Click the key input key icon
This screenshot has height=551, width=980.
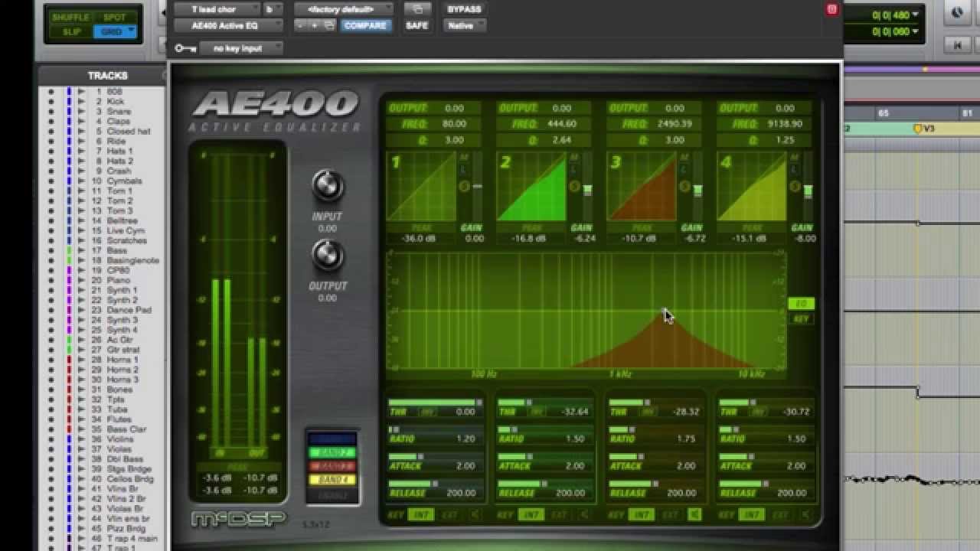click(185, 48)
